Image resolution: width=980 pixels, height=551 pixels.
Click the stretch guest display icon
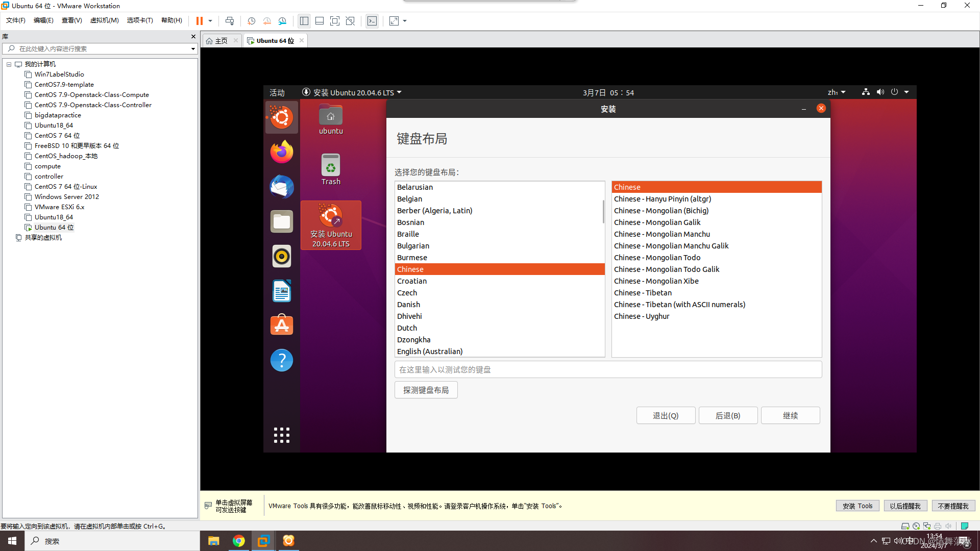(x=394, y=21)
